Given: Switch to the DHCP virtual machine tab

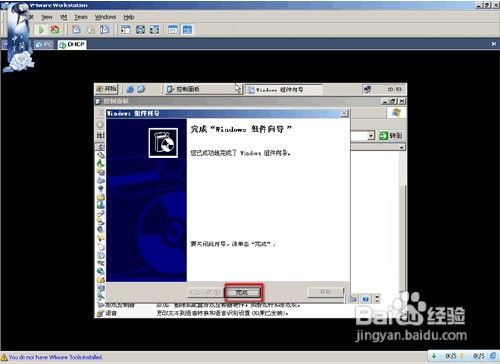Looking at the screenshot, I should point(72,44).
